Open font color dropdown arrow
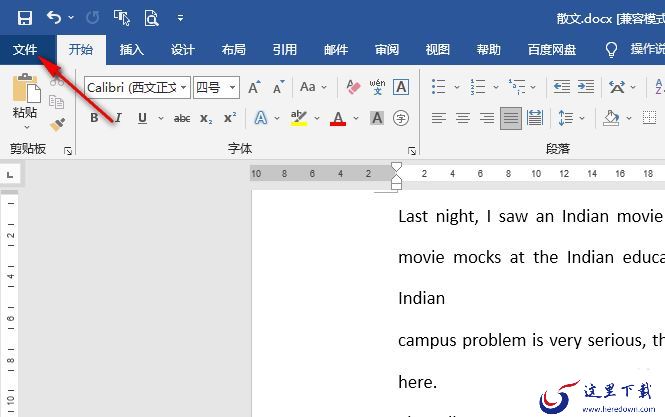The height and width of the screenshot is (417, 665). (356, 118)
